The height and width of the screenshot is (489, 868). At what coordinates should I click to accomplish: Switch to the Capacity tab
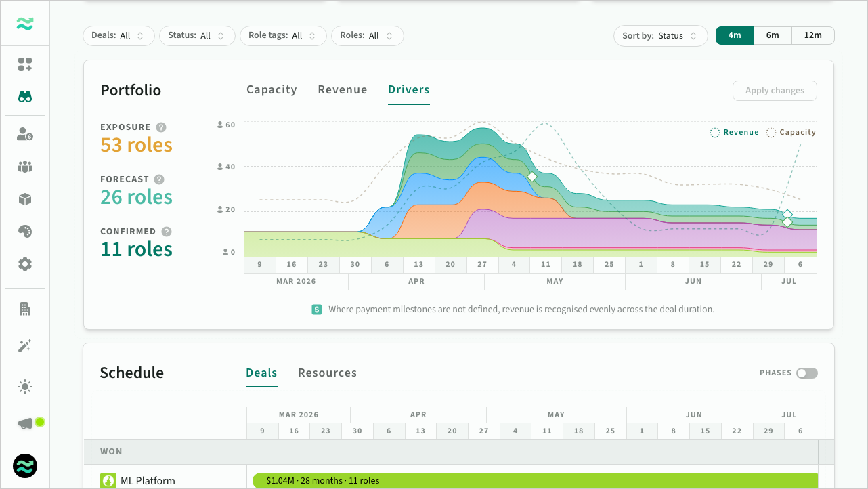(x=272, y=90)
